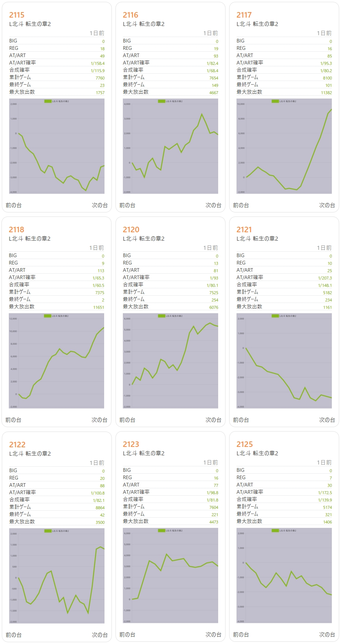Click the 2122 payout graph
Viewport: 341px width, 644px height.
pyautogui.click(x=57, y=576)
